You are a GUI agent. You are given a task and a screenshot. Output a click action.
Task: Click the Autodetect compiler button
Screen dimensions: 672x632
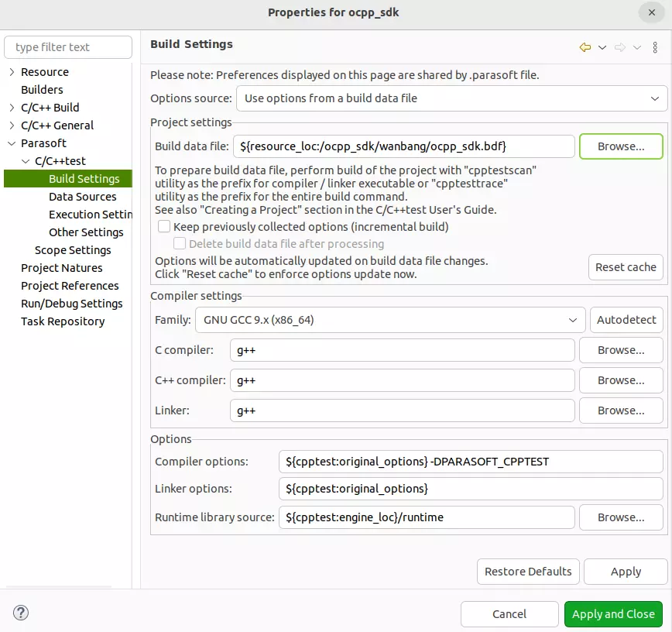pos(626,319)
